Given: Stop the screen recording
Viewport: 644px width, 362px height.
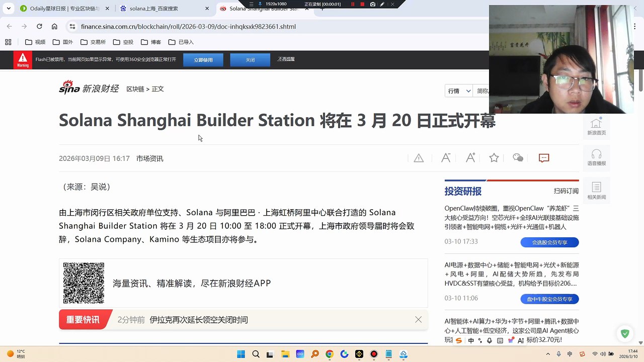Looking at the screenshot, I should tap(362, 4).
